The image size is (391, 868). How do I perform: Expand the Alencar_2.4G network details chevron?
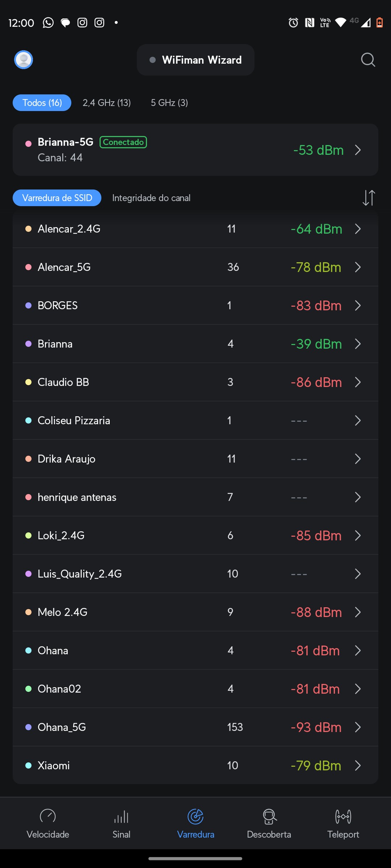358,229
